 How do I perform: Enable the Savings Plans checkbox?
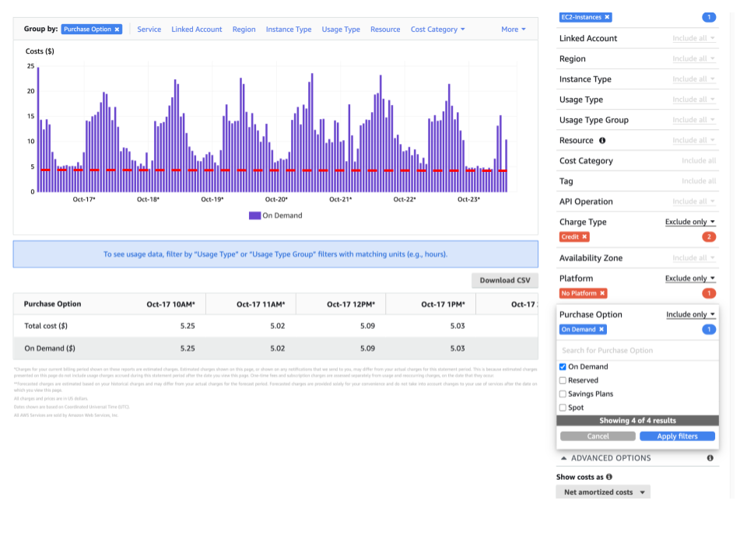click(x=563, y=394)
